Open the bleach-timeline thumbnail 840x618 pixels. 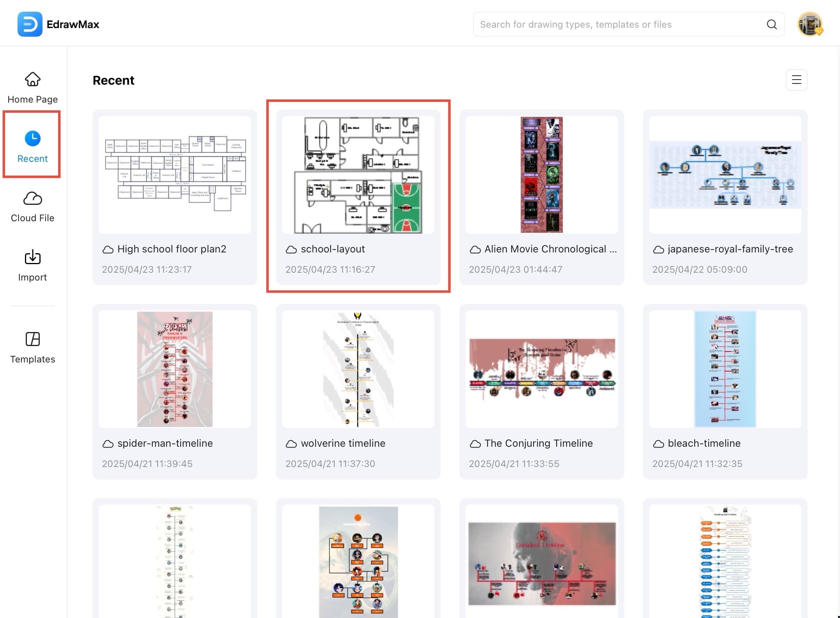(725, 369)
